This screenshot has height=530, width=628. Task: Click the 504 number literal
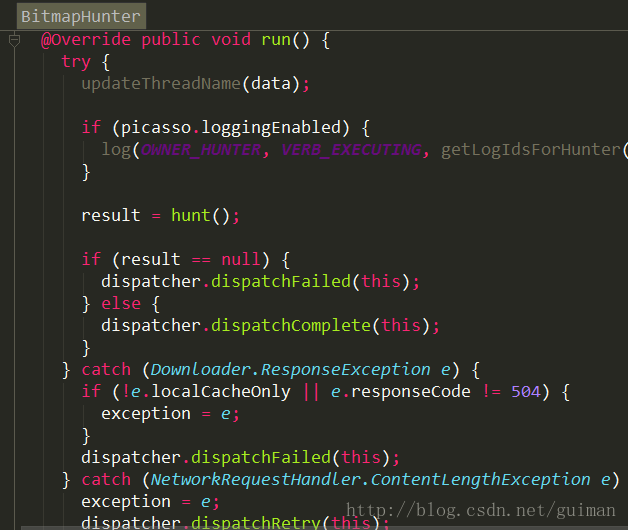tap(526, 392)
